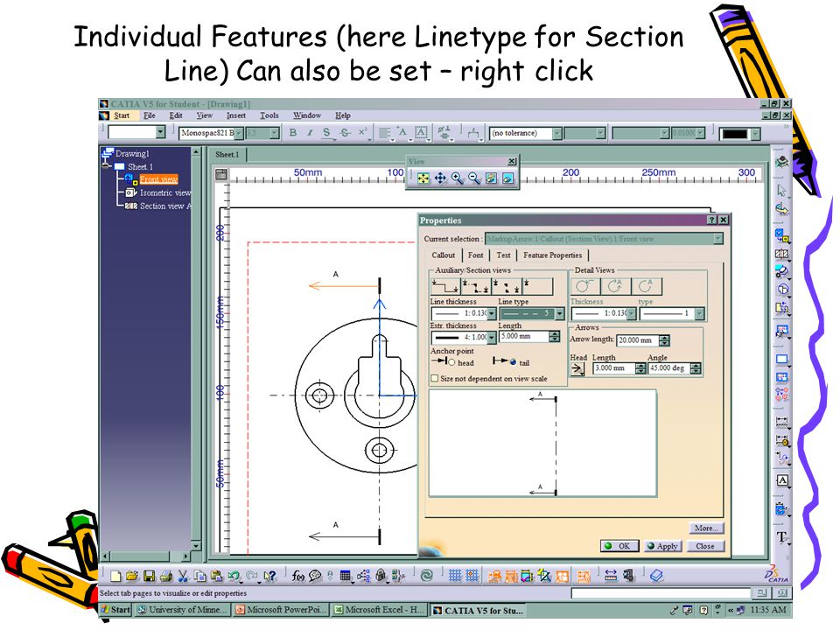Select the head anchor point radio

pyautogui.click(x=451, y=362)
